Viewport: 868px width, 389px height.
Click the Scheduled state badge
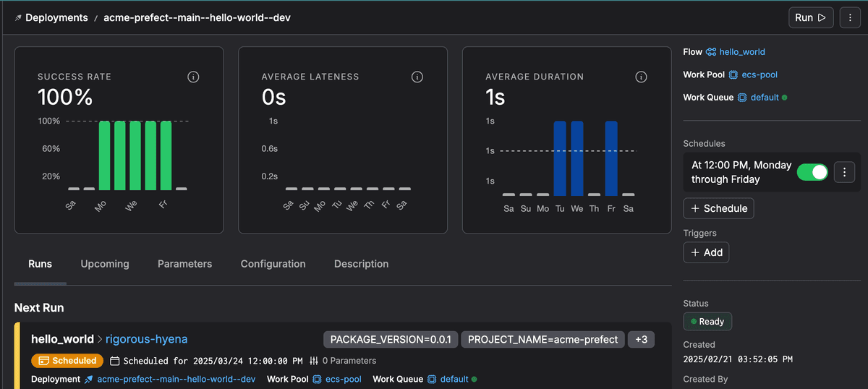pyautogui.click(x=67, y=360)
